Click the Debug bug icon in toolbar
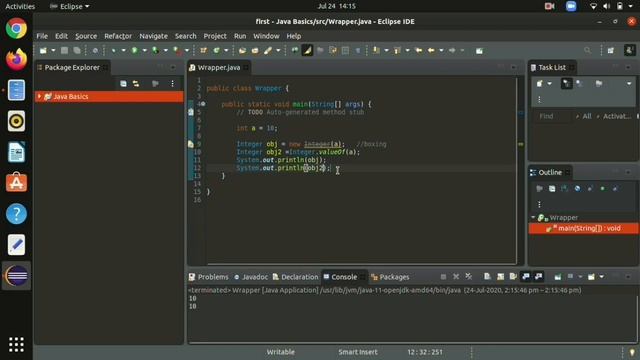 113,51
